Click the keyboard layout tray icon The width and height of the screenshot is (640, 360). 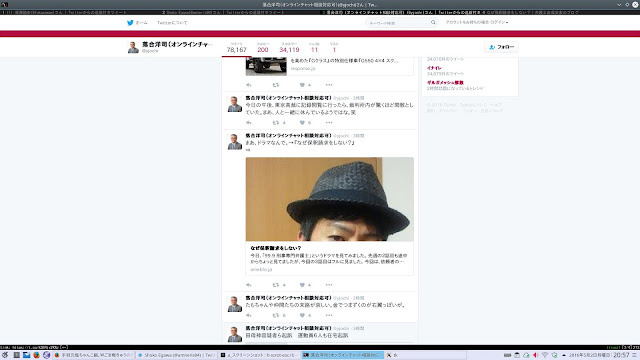[x=507, y=355]
